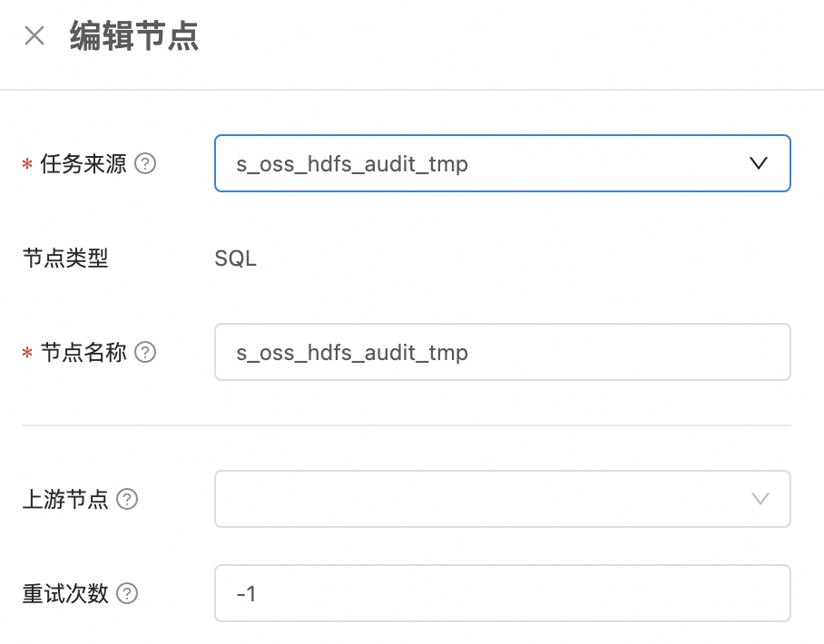Click the 编辑节点 dialog title

132,34
